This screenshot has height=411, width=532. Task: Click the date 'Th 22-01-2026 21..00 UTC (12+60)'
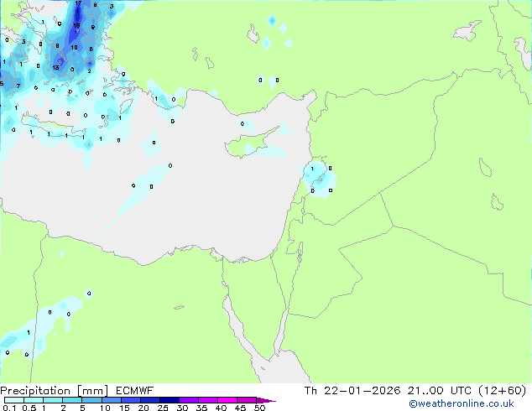pyautogui.click(x=415, y=391)
